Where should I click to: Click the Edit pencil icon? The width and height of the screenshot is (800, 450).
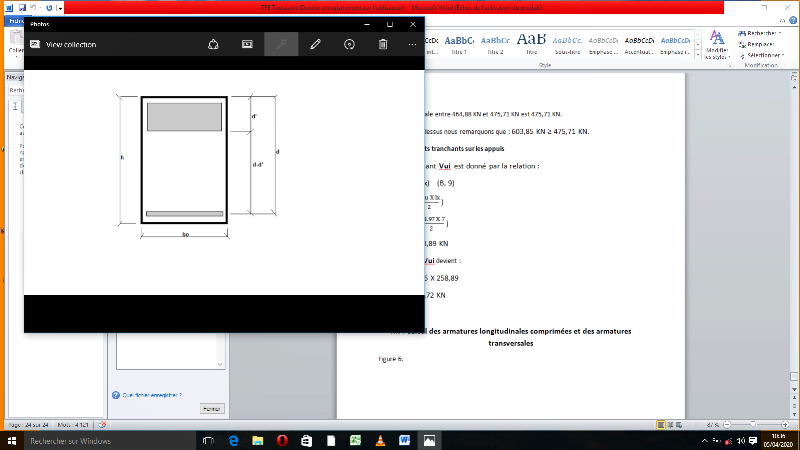pyautogui.click(x=315, y=44)
